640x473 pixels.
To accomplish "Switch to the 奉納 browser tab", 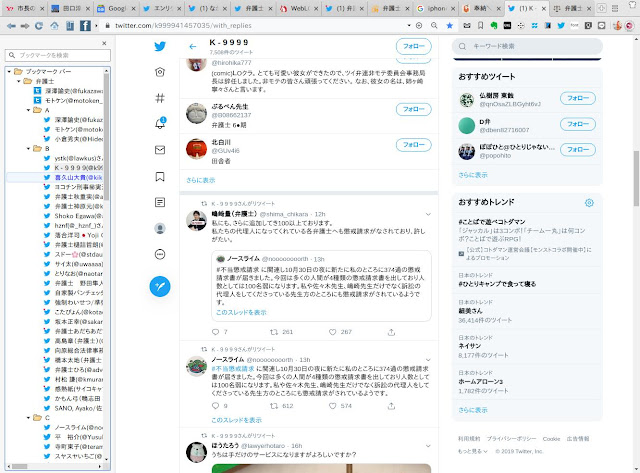I will pos(482,8).
